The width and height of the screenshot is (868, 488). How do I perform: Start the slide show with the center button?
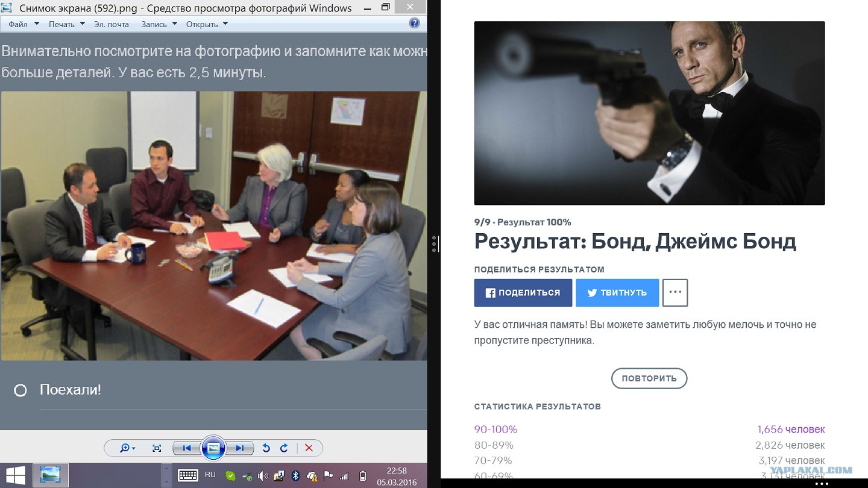coord(213,448)
